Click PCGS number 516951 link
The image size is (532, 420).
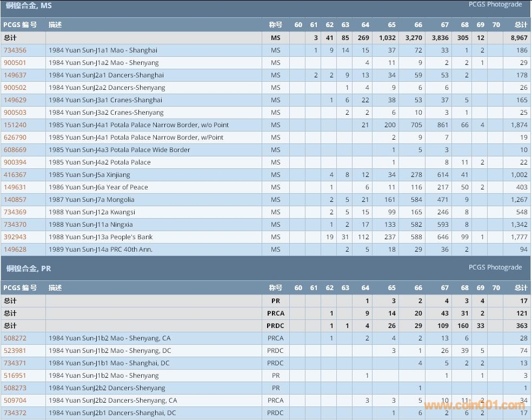(15, 376)
